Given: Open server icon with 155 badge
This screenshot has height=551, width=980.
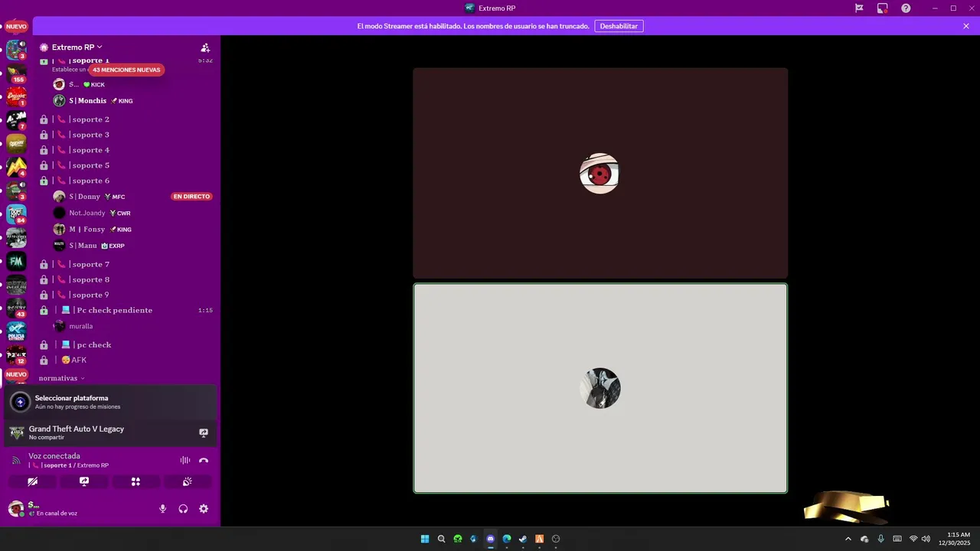Looking at the screenshot, I should point(16,73).
